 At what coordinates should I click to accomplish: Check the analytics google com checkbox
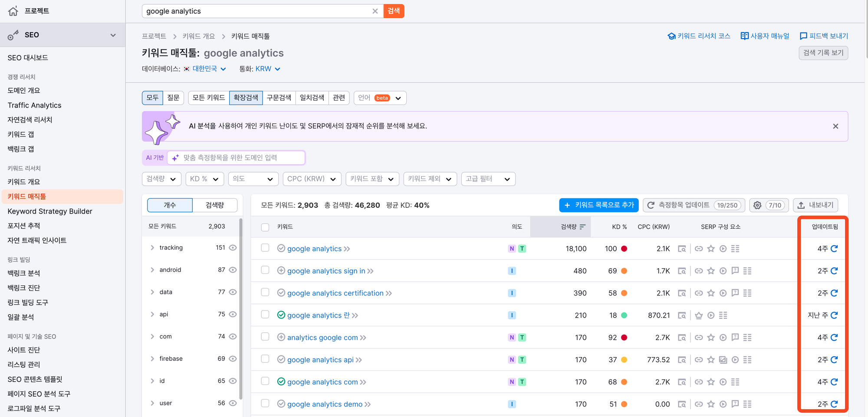(265, 337)
